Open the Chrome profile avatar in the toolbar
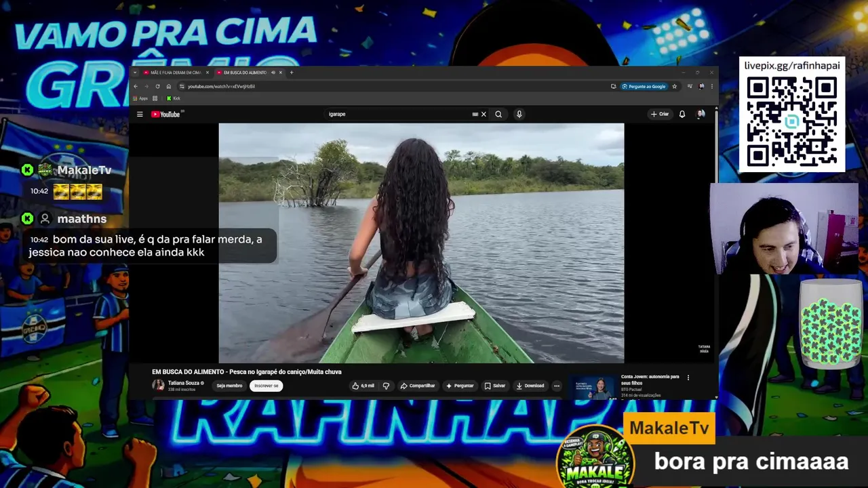 (701, 86)
